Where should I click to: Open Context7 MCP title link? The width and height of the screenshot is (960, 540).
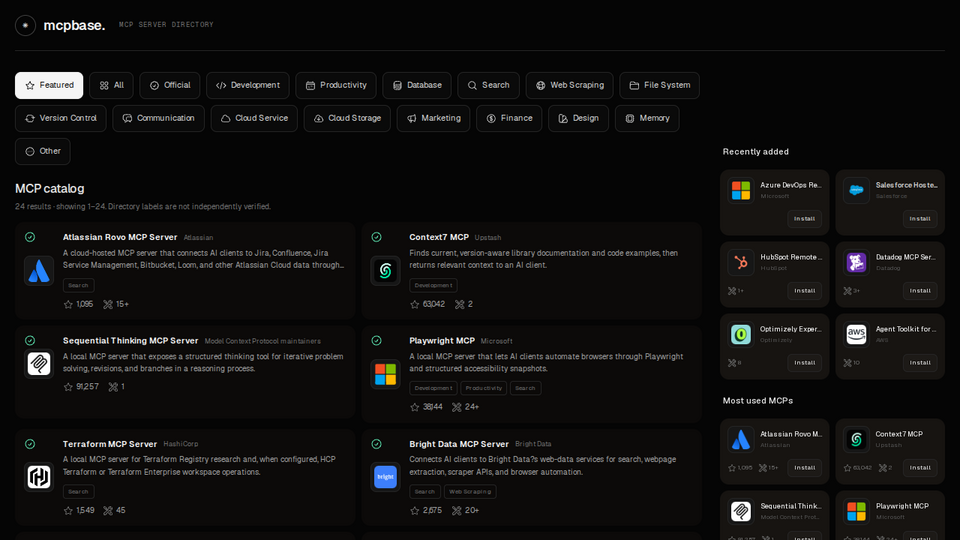[439, 238]
